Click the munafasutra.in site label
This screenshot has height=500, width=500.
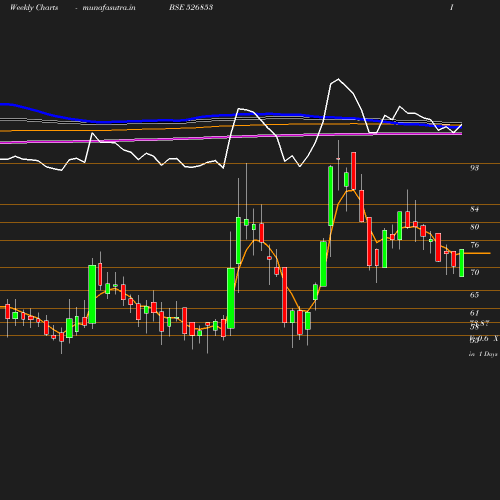(x=109, y=7)
